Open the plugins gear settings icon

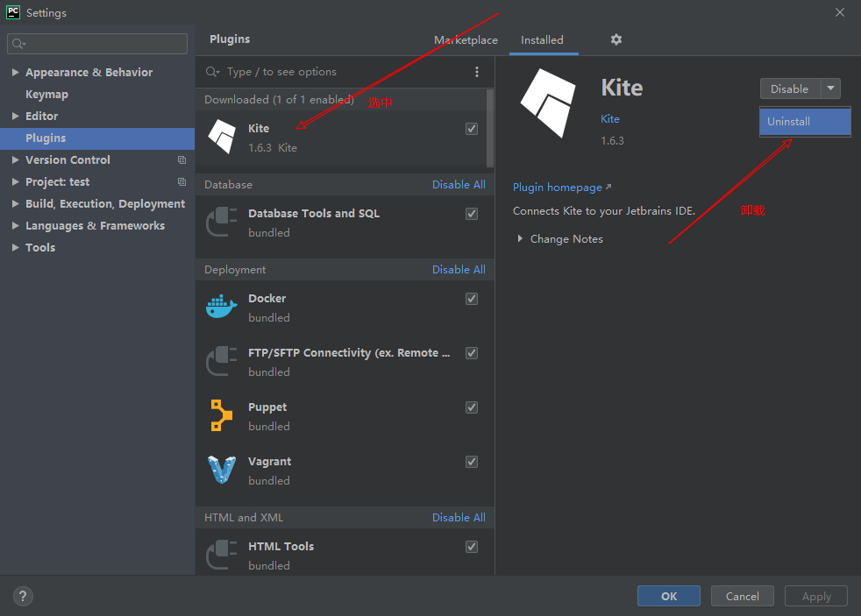[616, 39]
